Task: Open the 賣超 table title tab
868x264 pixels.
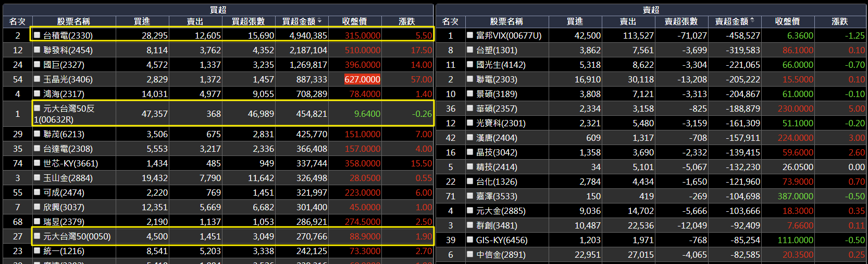Action: click(x=651, y=9)
